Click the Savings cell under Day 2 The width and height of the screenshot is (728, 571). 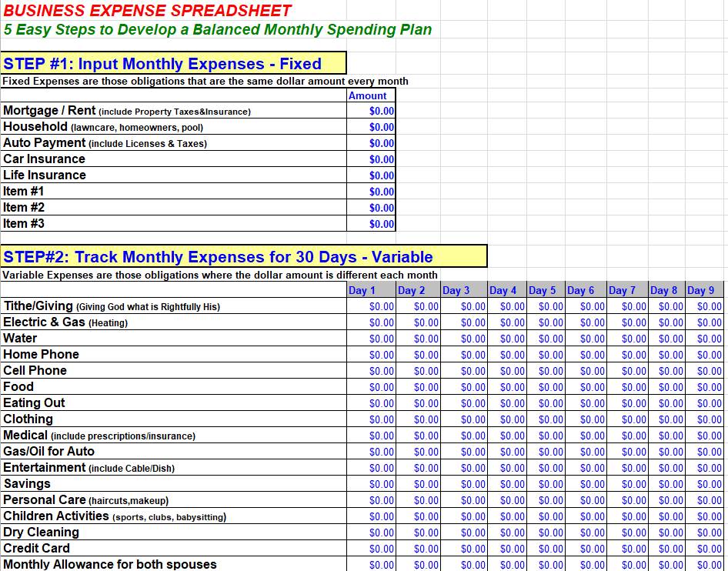coord(419,484)
